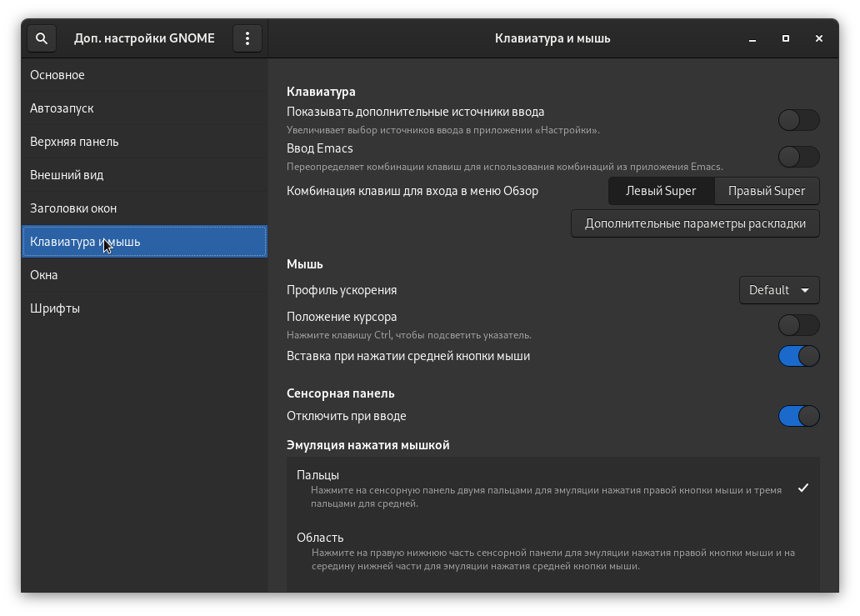Open the "Внешний вид" sidebar section
The height and width of the screenshot is (616, 860).
pyautogui.click(x=67, y=175)
